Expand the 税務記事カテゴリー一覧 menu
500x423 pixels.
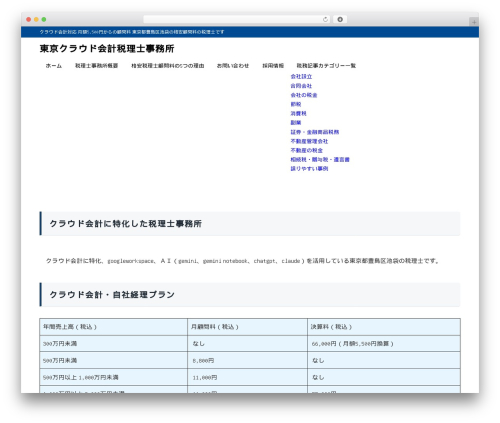tap(326, 66)
